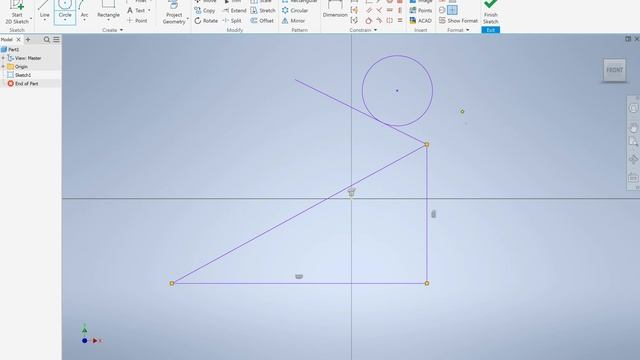Toggle centerline format button
640x360 pixels.
pos(442,10)
